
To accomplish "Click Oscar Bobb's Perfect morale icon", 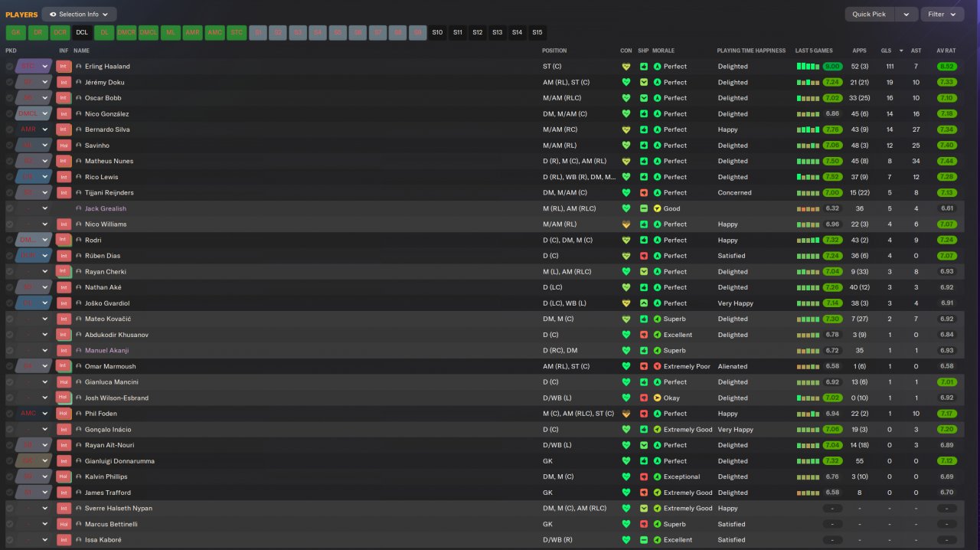I will tap(657, 98).
